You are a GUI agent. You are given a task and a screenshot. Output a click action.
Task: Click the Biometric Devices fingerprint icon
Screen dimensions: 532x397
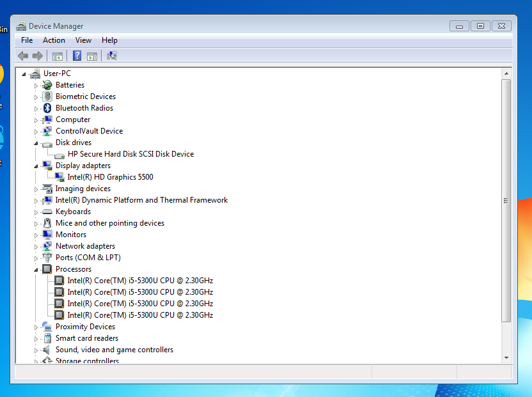point(47,97)
